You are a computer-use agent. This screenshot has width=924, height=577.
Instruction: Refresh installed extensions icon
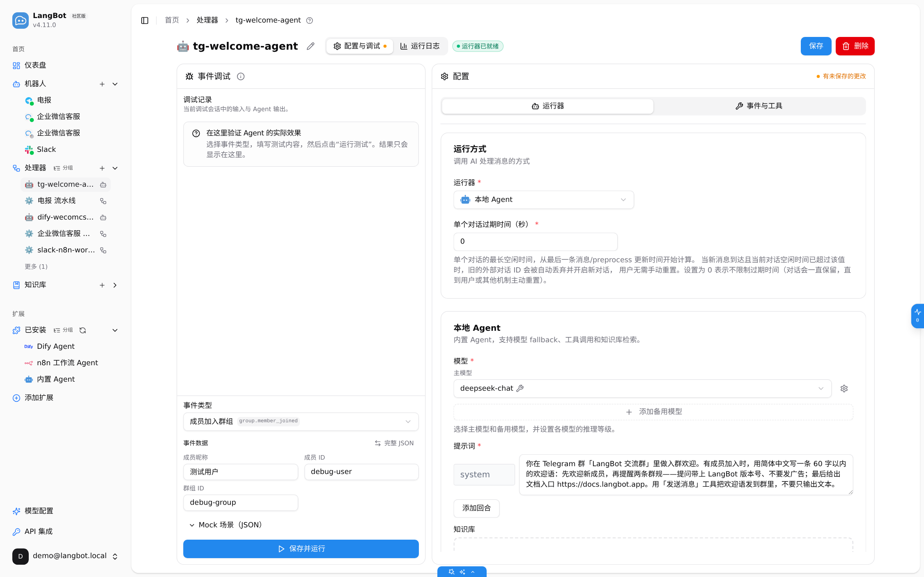(x=83, y=330)
